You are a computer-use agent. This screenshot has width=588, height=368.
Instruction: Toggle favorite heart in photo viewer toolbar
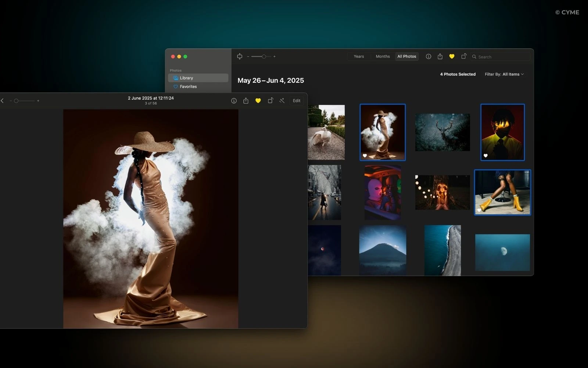click(258, 100)
